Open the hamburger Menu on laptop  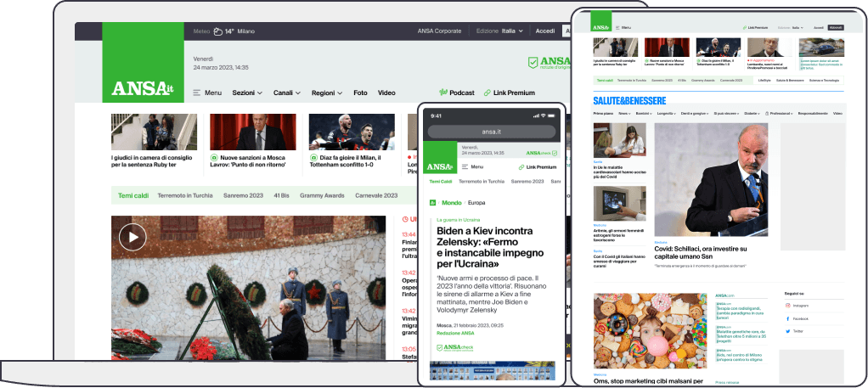coord(207,93)
